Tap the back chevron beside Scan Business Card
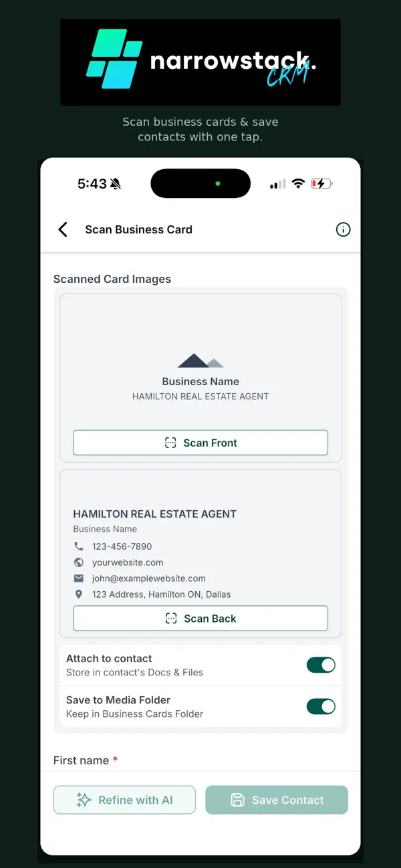 [63, 229]
